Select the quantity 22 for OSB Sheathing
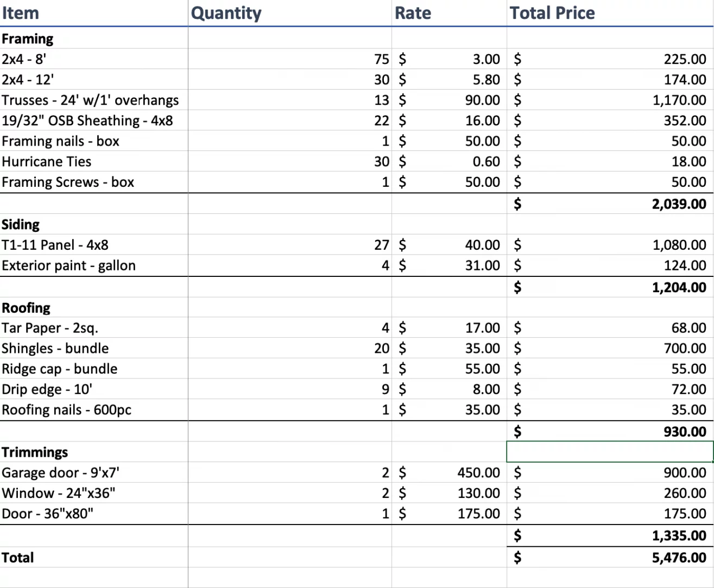The image size is (714, 588). (x=290, y=121)
